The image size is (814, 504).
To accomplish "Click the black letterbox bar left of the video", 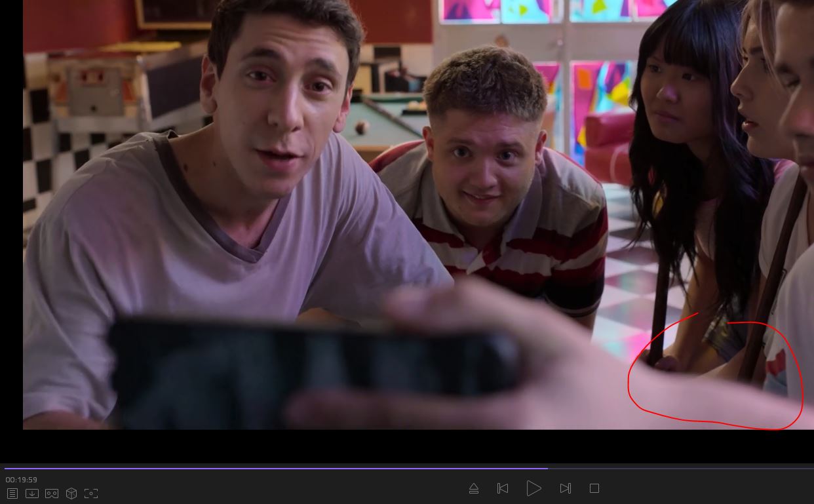I will [x=11, y=216].
